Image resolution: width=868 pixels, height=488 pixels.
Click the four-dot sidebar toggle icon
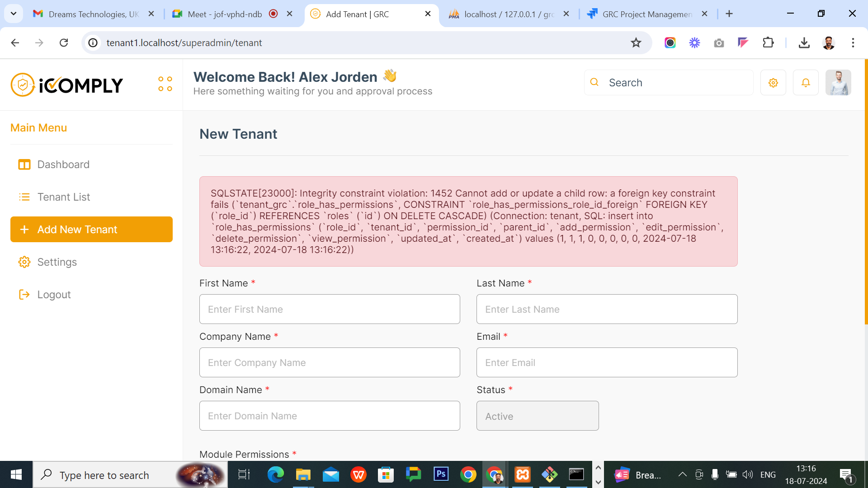(x=165, y=84)
